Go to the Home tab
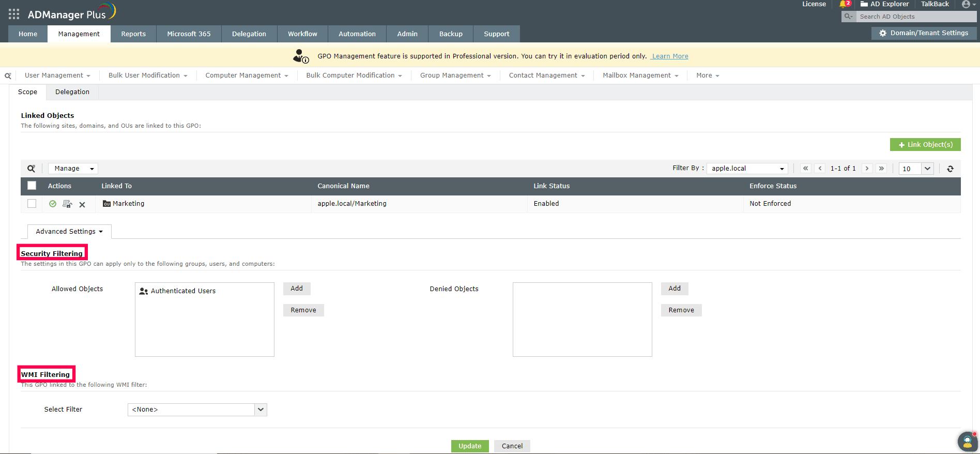The height and width of the screenshot is (454, 980). click(x=28, y=34)
